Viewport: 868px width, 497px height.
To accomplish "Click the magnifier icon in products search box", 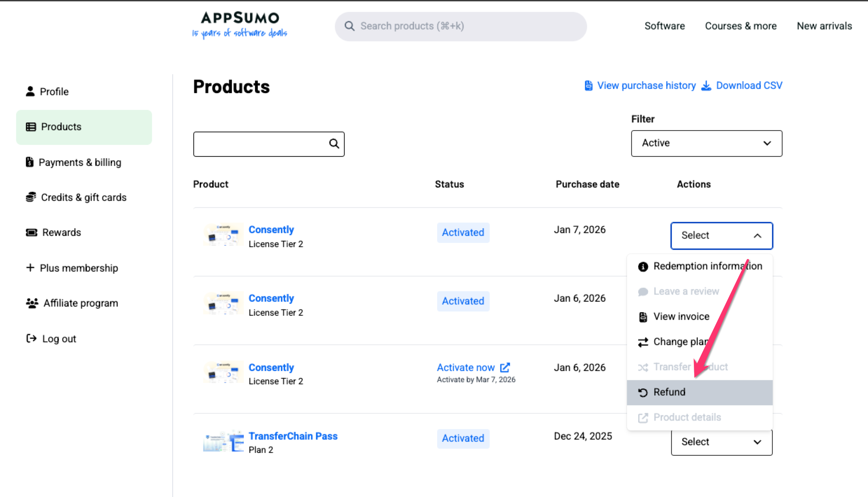I will point(334,143).
